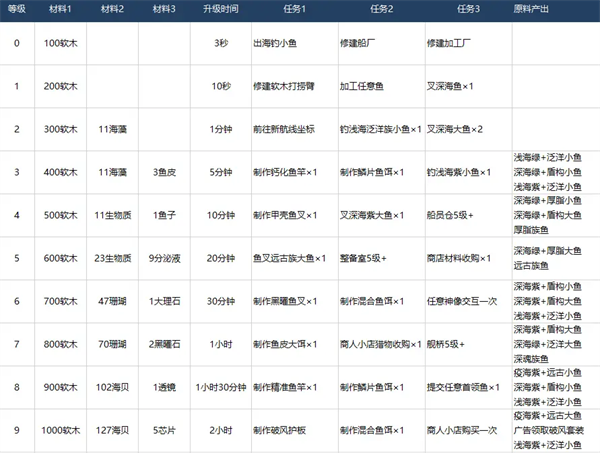The width and height of the screenshot is (600, 453).
Task: Select the cell 任意神像交互一次
Action: 462,301
